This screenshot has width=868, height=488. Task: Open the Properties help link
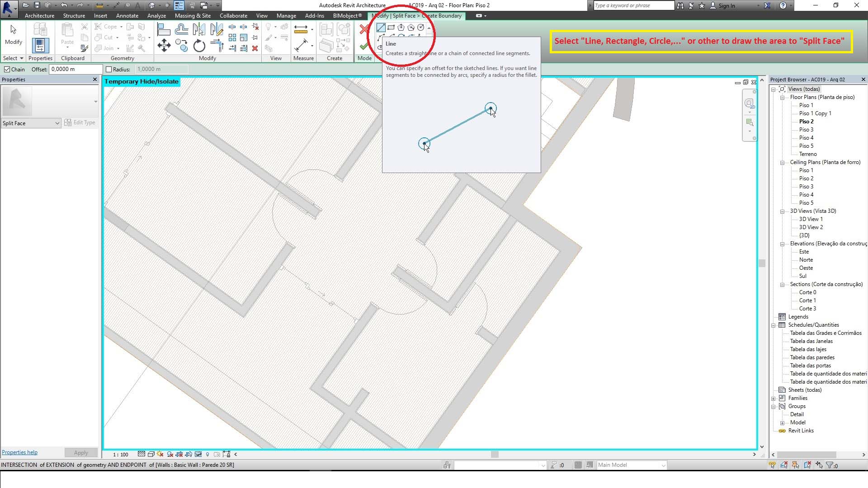coord(19,452)
